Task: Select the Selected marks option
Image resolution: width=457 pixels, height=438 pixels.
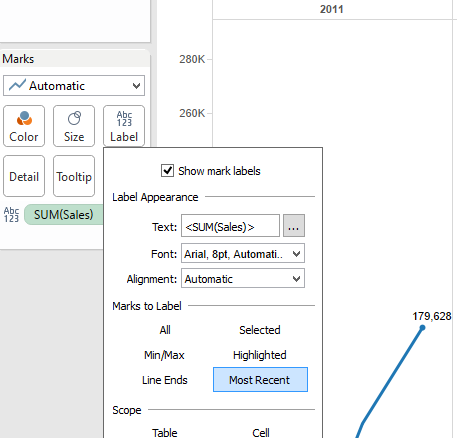Action: pos(260,330)
